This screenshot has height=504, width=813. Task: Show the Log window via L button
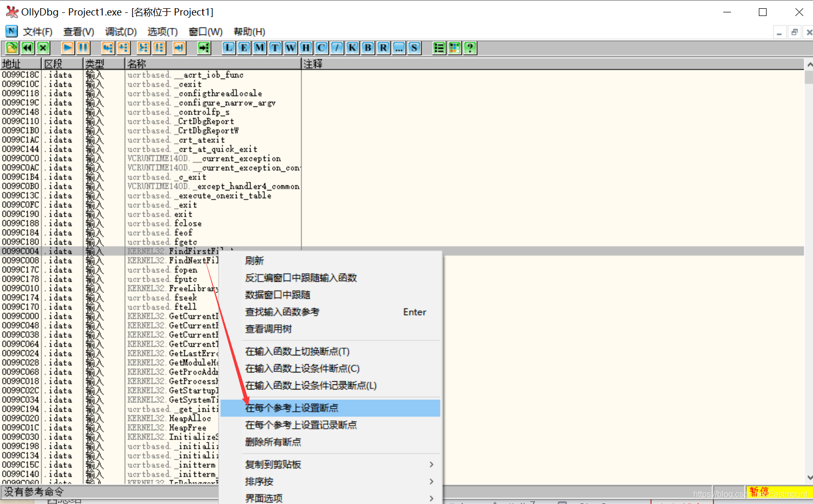pyautogui.click(x=229, y=48)
